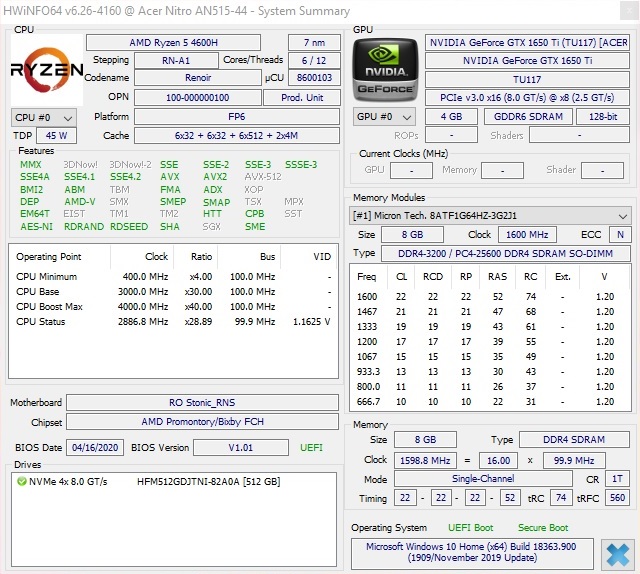The image size is (640, 574).
Task: Select the RN-A1 stepping value
Action: (176, 60)
